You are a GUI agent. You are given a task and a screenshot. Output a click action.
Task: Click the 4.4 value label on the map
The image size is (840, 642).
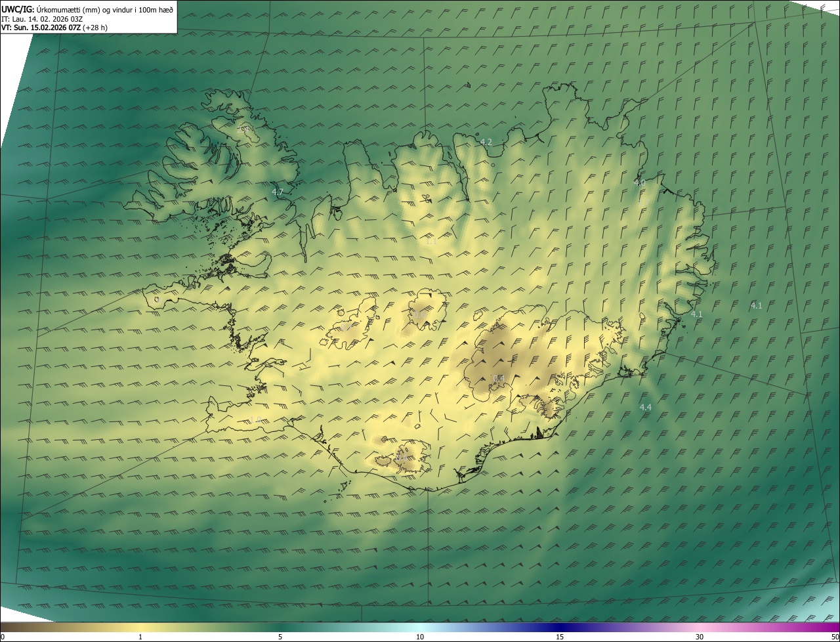pos(646,408)
